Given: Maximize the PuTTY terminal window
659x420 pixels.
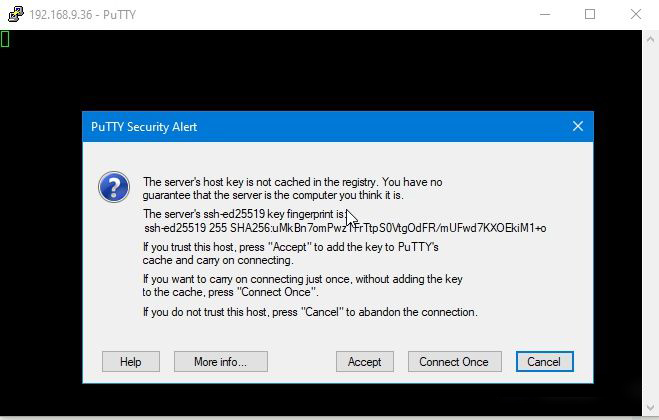Looking at the screenshot, I should pos(590,14).
